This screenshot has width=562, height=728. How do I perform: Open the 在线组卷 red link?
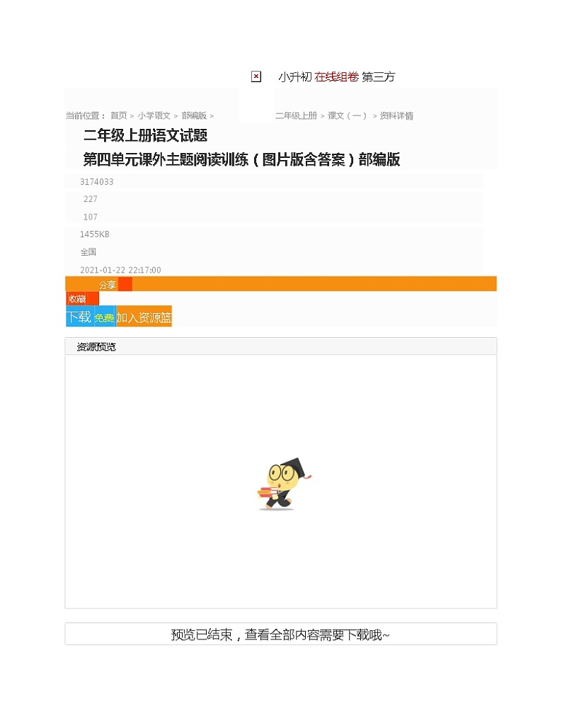[x=336, y=77]
